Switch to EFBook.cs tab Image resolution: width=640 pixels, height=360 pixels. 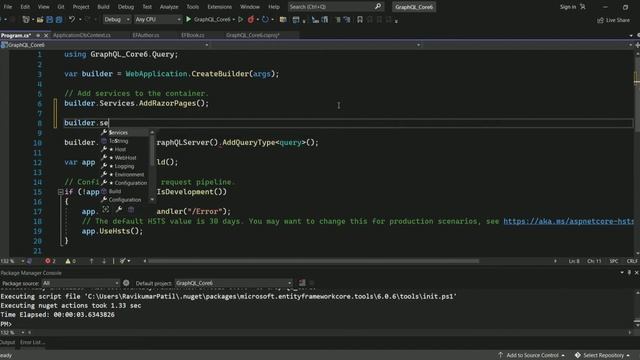point(193,36)
